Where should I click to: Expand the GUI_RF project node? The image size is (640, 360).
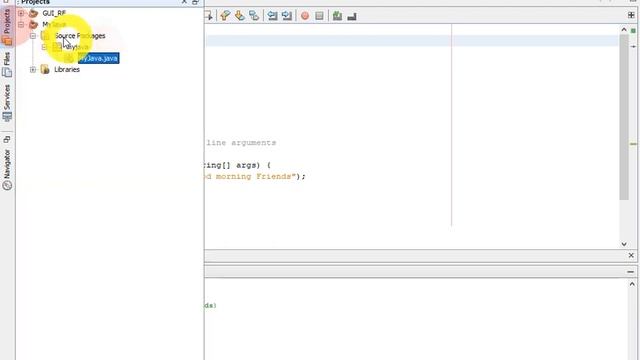tap(21, 13)
